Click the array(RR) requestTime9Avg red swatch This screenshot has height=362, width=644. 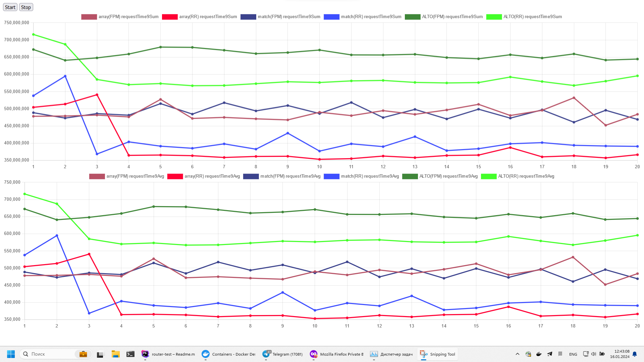click(x=175, y=176)
